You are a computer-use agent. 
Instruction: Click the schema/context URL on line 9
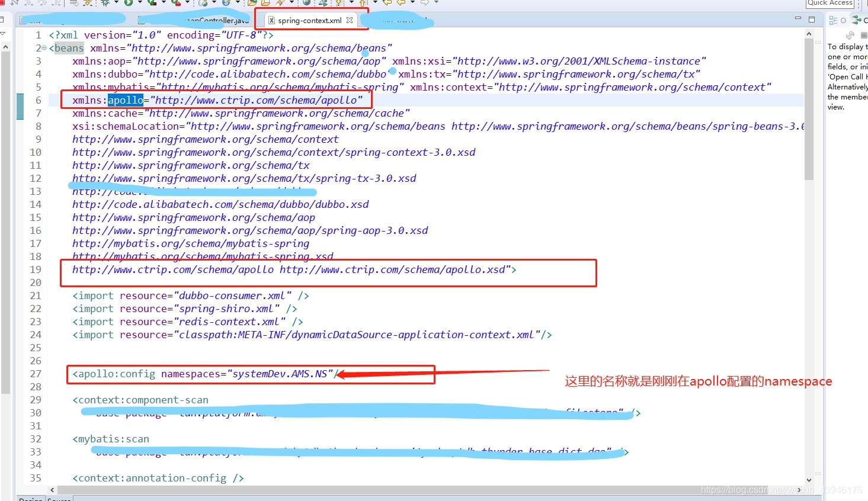206,139
